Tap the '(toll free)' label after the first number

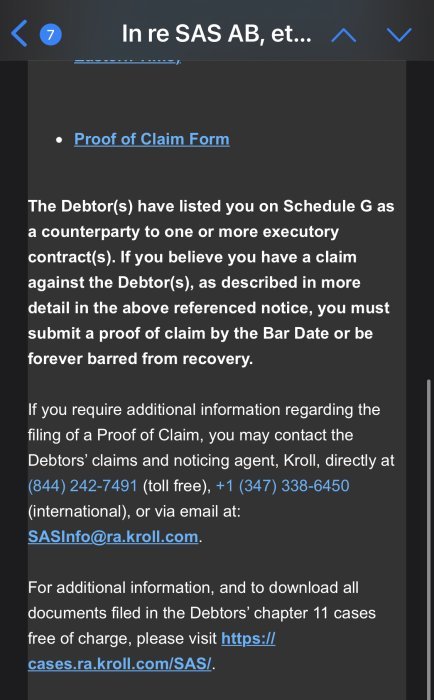[177, 486]
